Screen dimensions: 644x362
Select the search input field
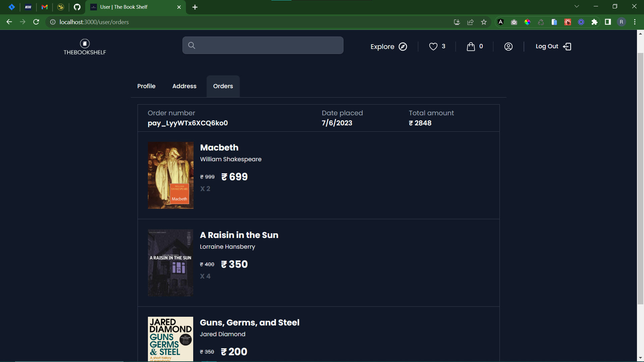(x=263, y=45)
